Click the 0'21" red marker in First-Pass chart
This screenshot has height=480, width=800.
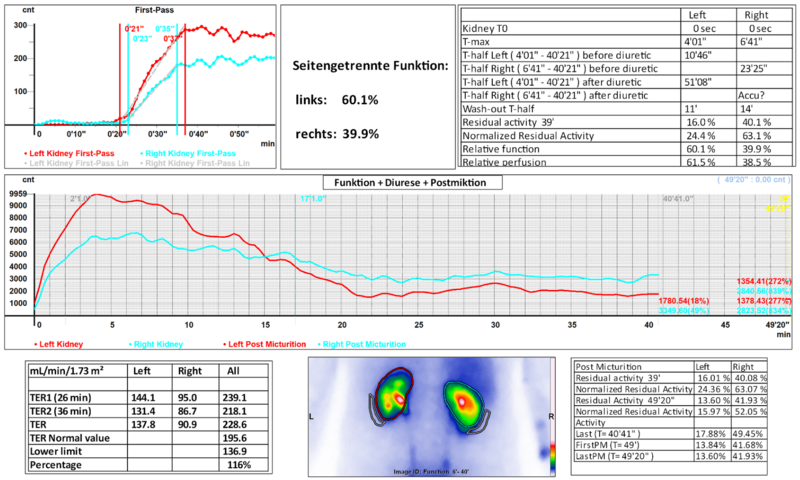tap(133, 30)
